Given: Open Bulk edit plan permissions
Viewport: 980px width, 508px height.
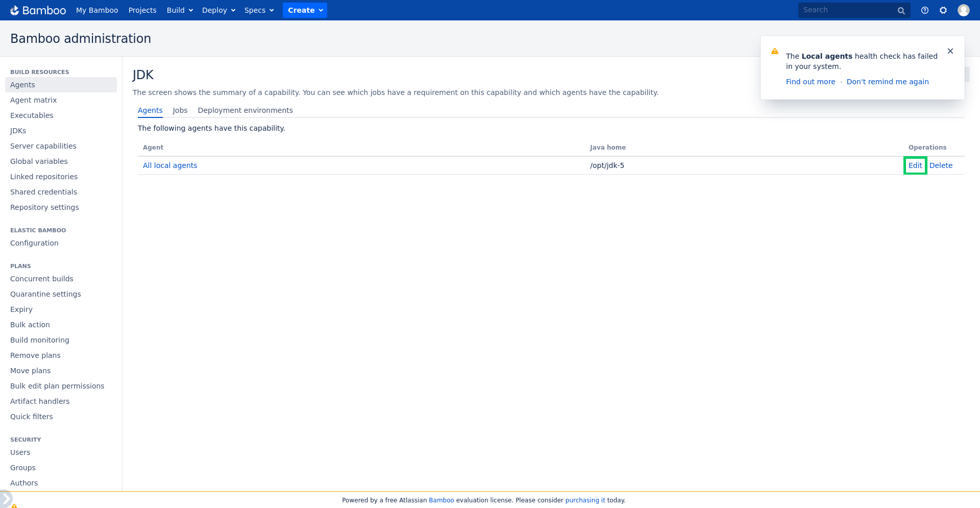Looking at the screenshot, I should pyautogui.click(x=61, y=386).
